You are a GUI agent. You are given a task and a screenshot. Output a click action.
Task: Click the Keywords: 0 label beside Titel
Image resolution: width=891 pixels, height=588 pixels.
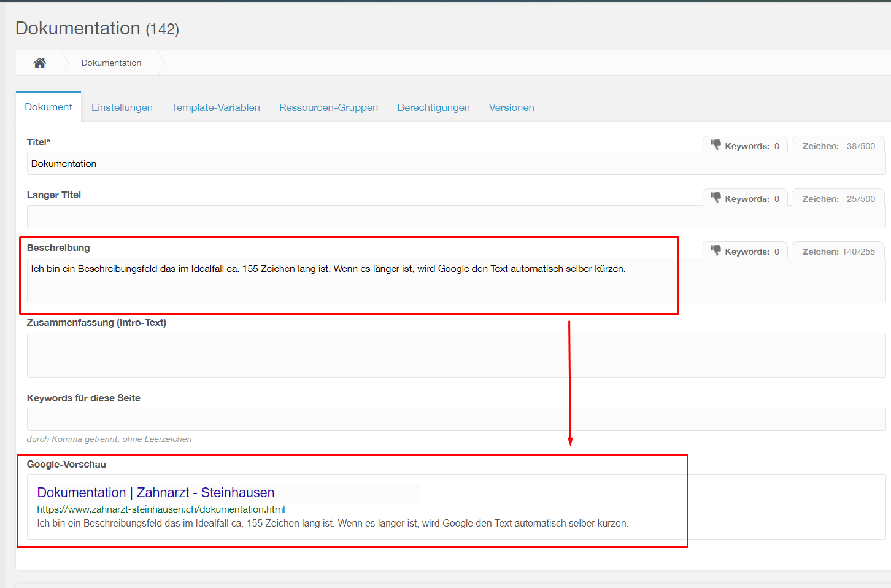[x=752, y=146]
